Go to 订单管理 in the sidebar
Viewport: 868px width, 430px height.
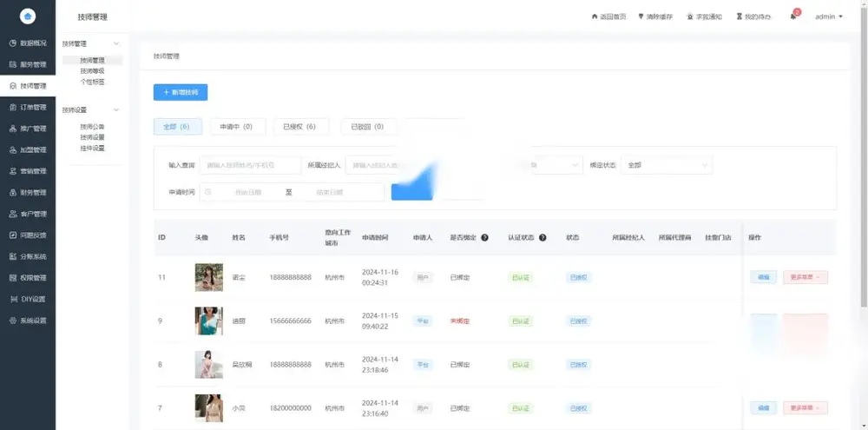tap(28, 108)
